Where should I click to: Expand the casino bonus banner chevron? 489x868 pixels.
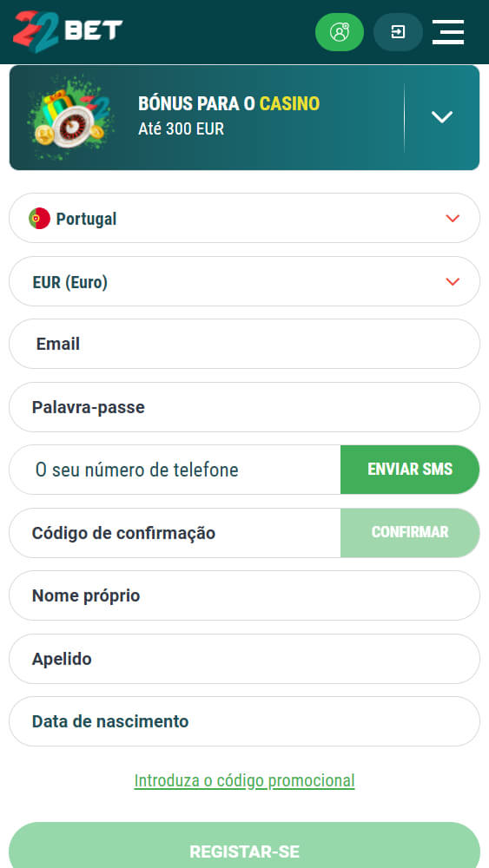(x=442, y=117)
